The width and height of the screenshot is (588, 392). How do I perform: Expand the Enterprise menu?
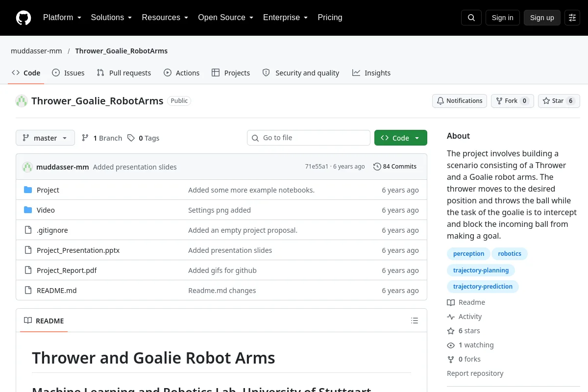click(x=285, y=18)
